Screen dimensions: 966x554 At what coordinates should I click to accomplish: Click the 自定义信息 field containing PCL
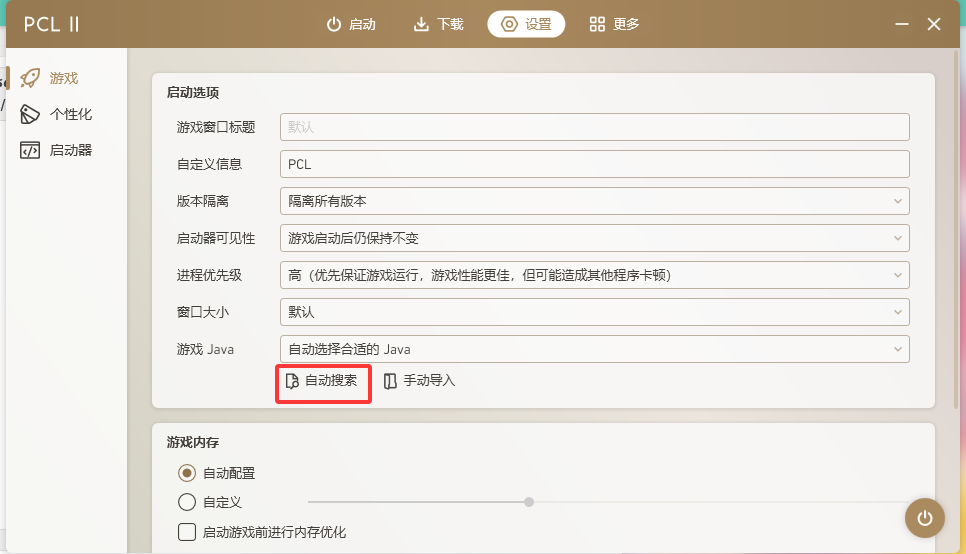click(x=595, y=164)
